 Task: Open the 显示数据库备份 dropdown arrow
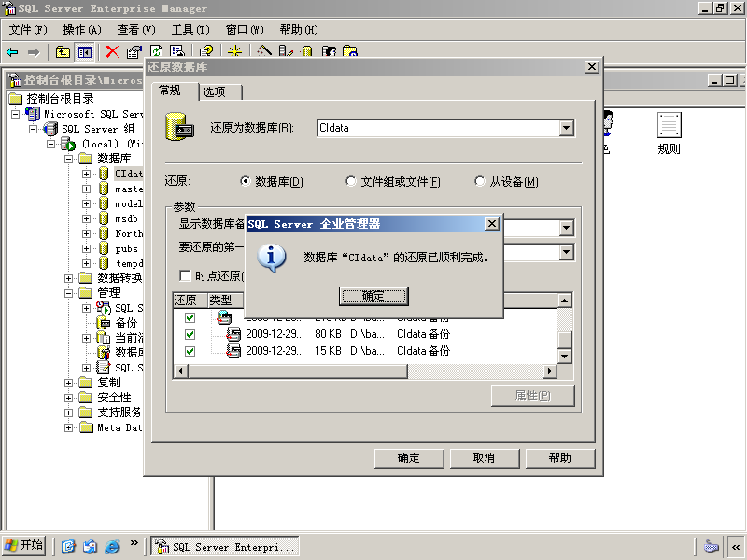pos(567,228)
